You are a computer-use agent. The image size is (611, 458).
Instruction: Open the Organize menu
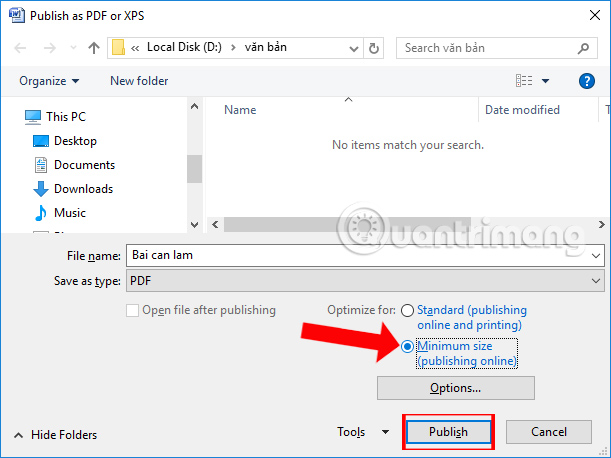49,81
